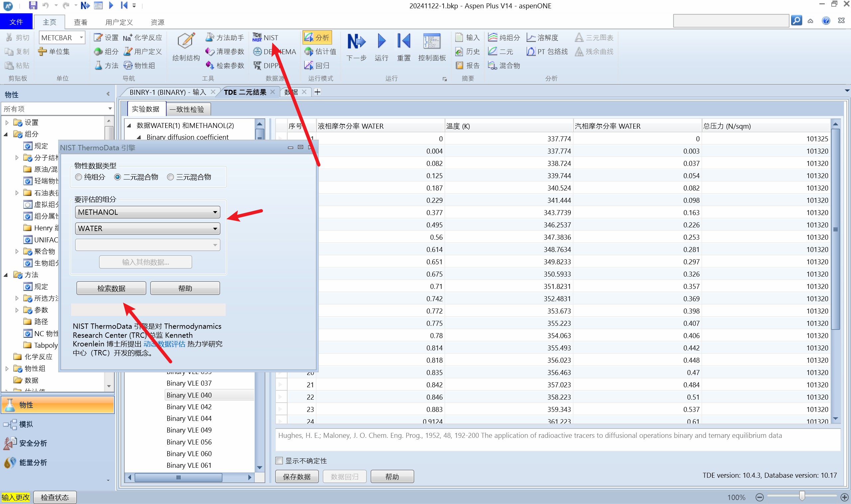The height and width of the screenshot is (504, 851).
Task: Click Clean Parameters tool
Action: [225, 52]
